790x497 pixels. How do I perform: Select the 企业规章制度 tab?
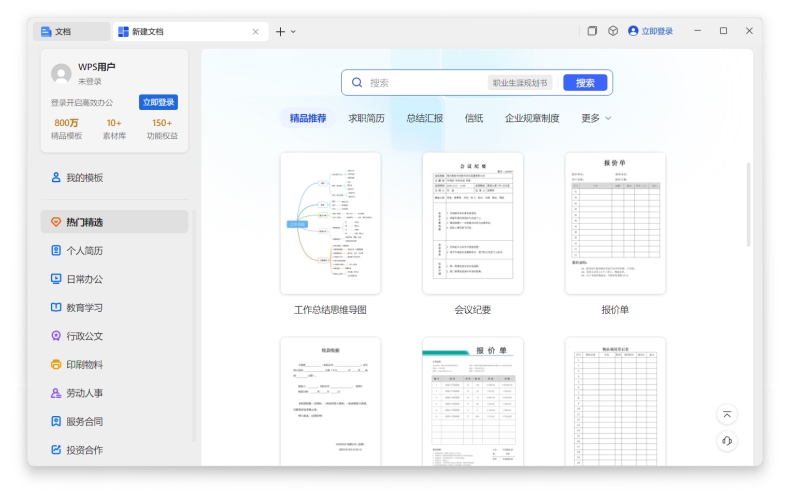[x=532, y=118]
